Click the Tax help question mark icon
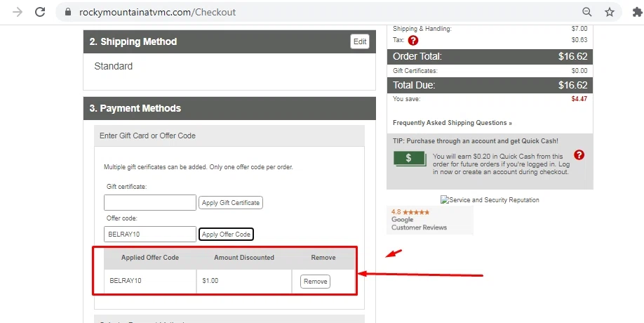This screenshot has width=644, height=323. pyautogui.click(x=413, y=40)
